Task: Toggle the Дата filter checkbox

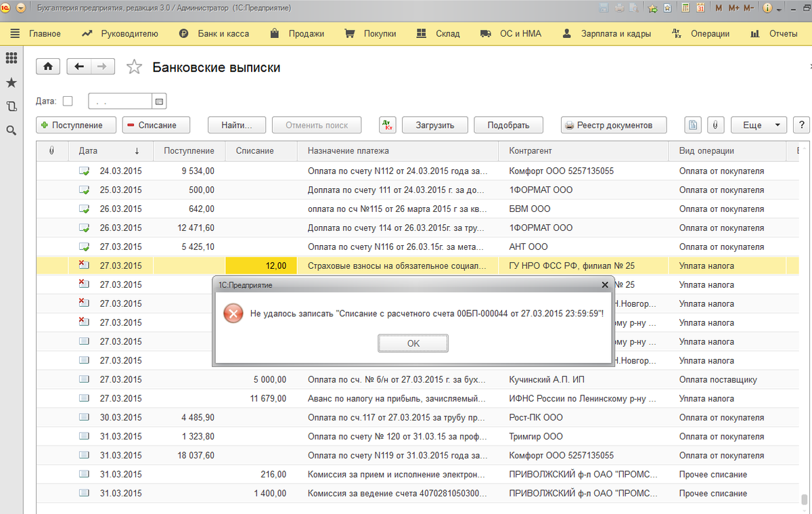Action: tap(68, 101)
